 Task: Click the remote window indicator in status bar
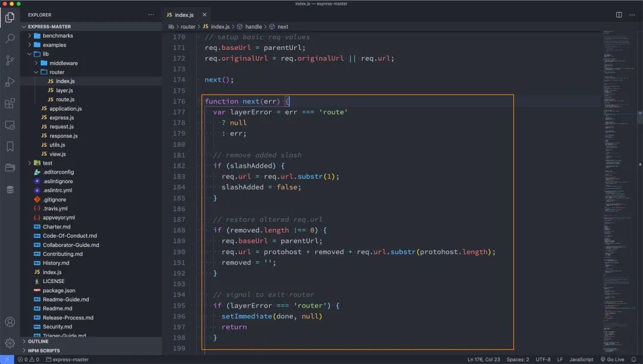tap(7, 359)
